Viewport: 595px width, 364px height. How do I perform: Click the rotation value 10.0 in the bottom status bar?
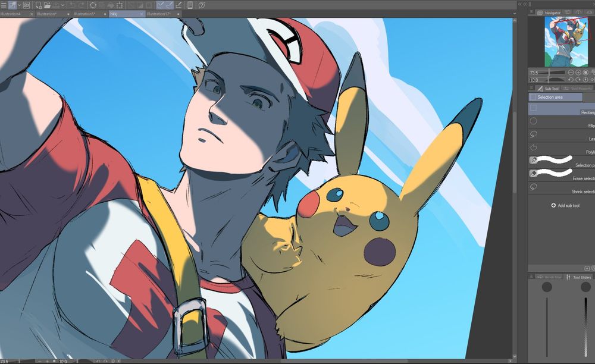click(63, 362)
